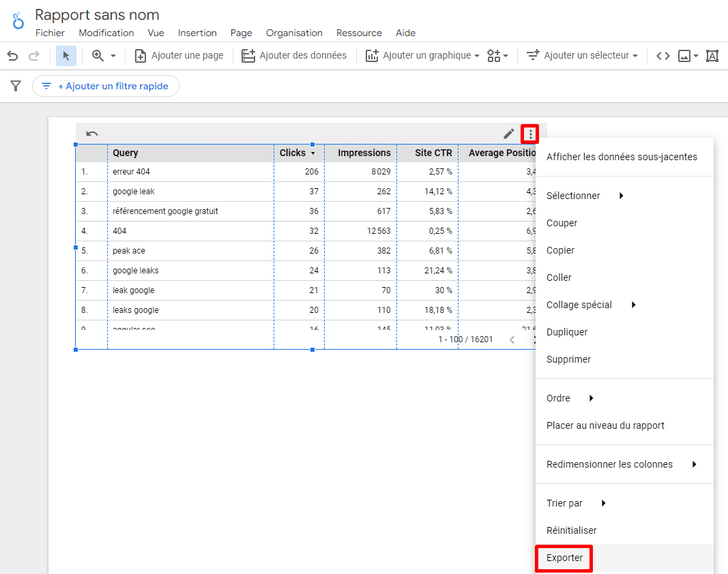Expand the Collage spécial submenu
Screen dimensions: 728x574
click(624, 305)
